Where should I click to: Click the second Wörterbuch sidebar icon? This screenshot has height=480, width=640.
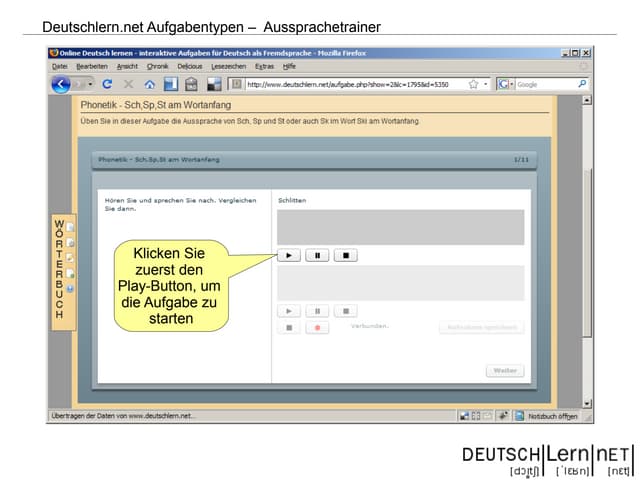70,243
